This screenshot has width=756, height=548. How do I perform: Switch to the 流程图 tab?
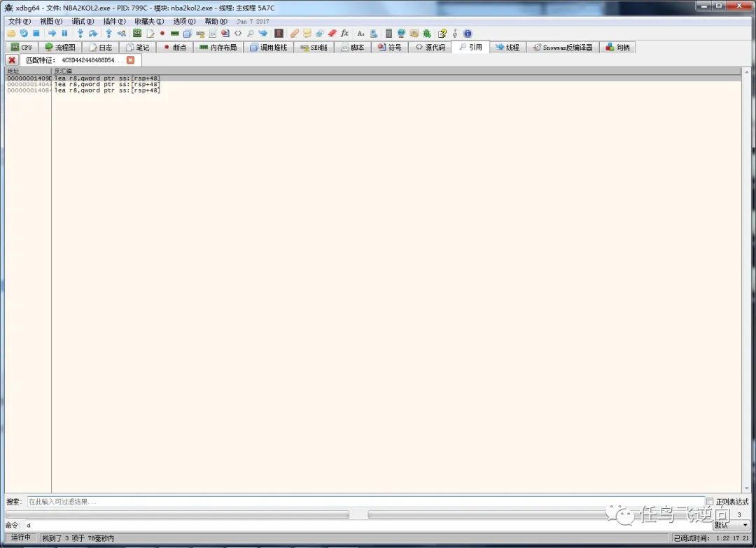point(60,47)
